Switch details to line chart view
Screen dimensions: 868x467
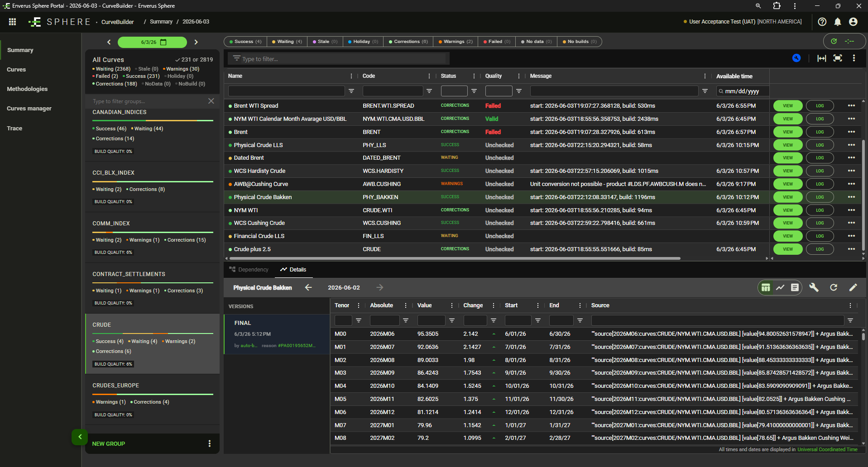click(780, 287)
